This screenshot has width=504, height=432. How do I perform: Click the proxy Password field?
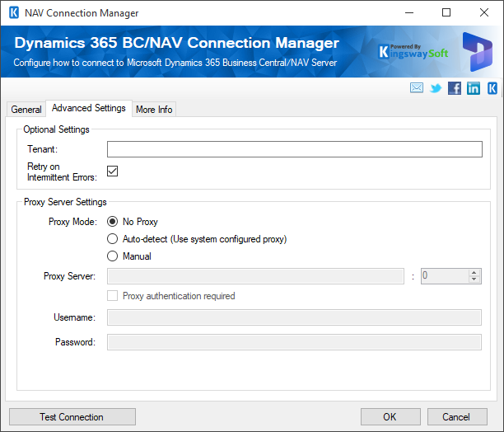[x=294, y=342]
